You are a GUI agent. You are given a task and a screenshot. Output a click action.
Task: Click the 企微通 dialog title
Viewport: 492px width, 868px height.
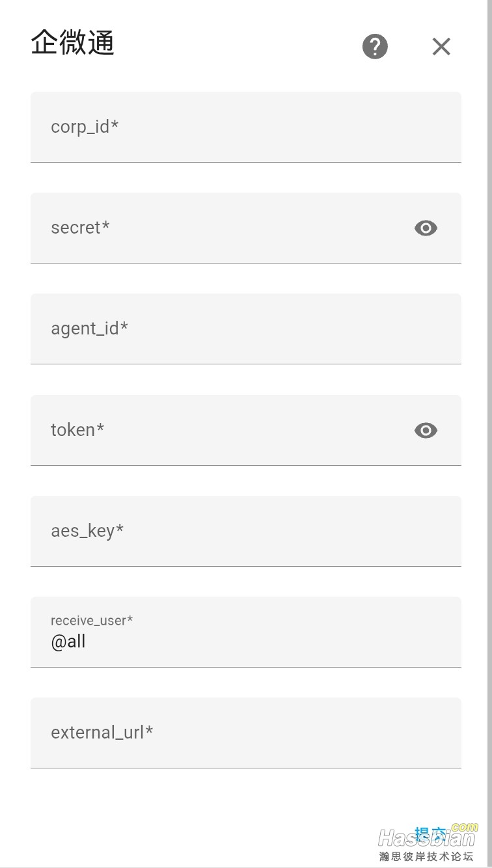coord(73,43)
